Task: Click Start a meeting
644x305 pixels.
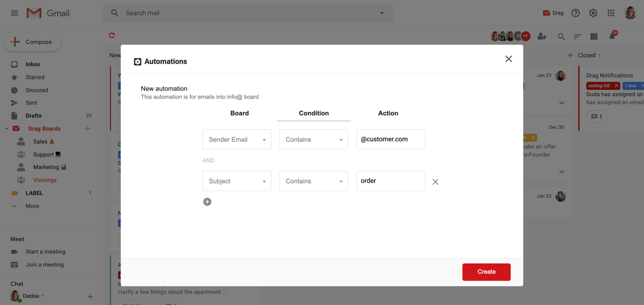Action: point(45,252)
